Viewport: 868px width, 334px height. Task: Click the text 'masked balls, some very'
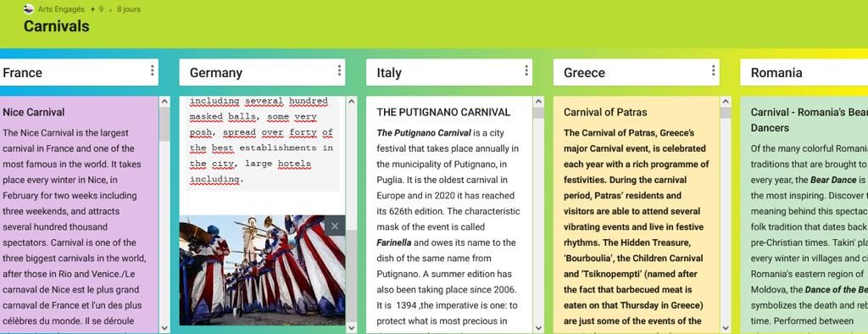click(253, 117)
